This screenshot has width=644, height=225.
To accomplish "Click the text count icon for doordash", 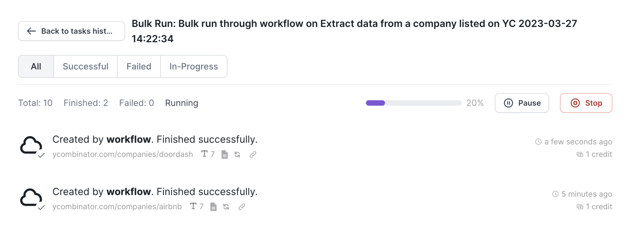I will click(x=205, y=154).
